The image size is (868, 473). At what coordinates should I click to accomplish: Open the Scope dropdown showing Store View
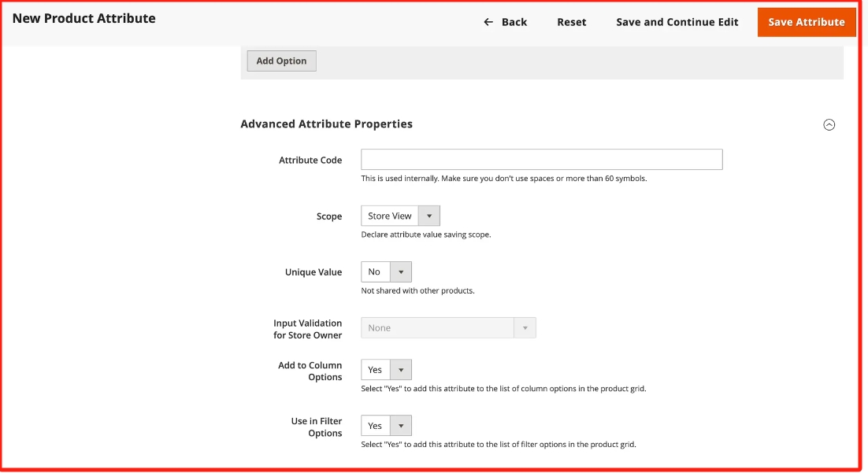(x=391, y=216)
